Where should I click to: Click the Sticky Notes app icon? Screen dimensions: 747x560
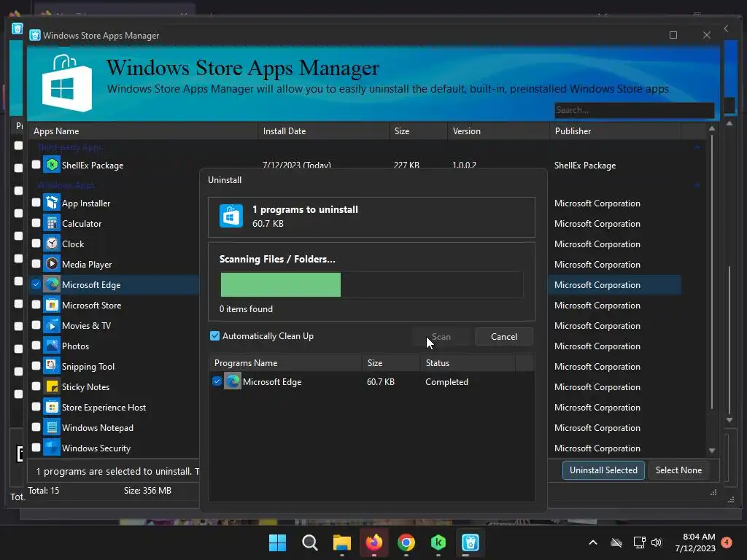coord(52,386)
